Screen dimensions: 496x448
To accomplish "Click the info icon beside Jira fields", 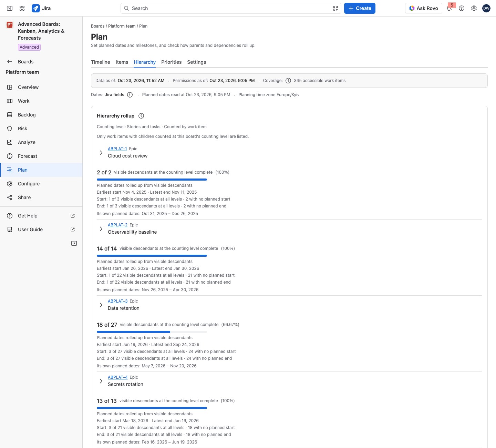I will tap(130, 95).
